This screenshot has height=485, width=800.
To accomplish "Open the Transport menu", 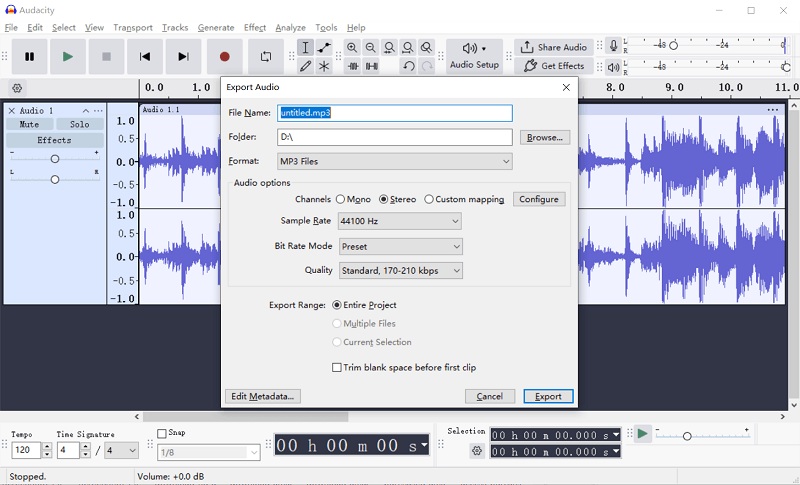I will click(x=133, y=28).
